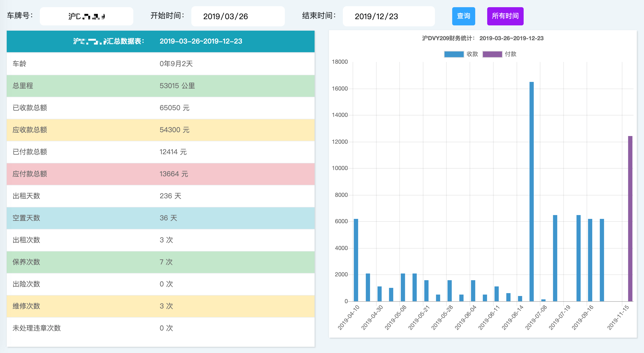Click the 所有时间 all-time button
Image resolution: width=644 pixels, height=353 pixels.
[505, 16]
